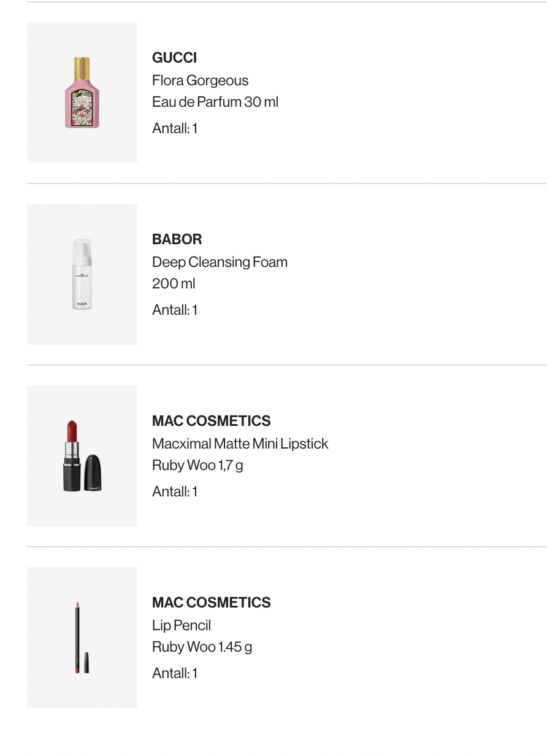Open the Babor foam bottle thumbnail

click(82, 274)
